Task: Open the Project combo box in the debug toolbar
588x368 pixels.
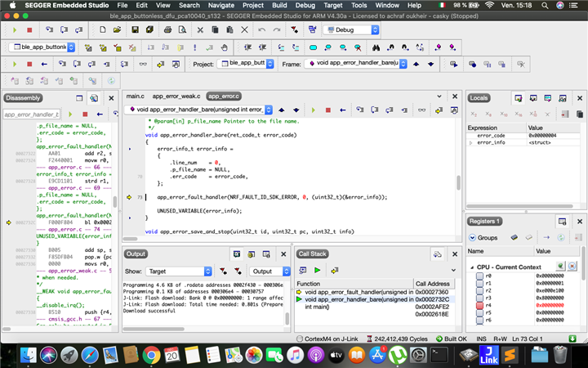Action: click(x=246, y=64)
